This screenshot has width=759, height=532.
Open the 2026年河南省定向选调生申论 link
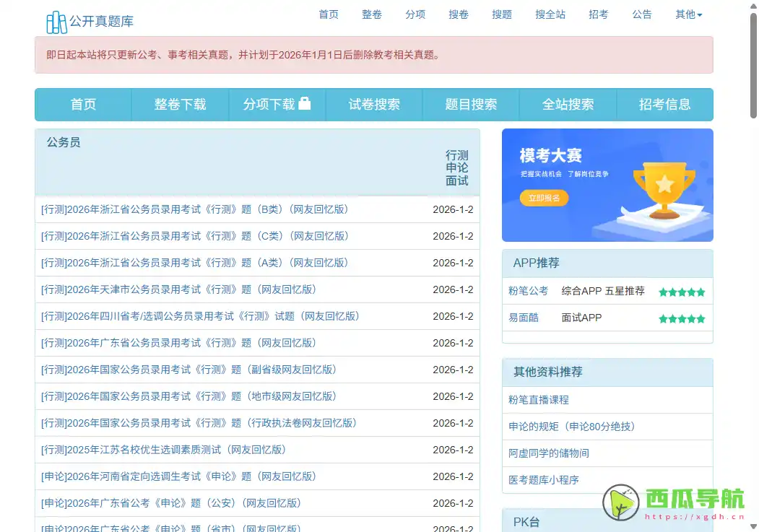tap(178, 476)
